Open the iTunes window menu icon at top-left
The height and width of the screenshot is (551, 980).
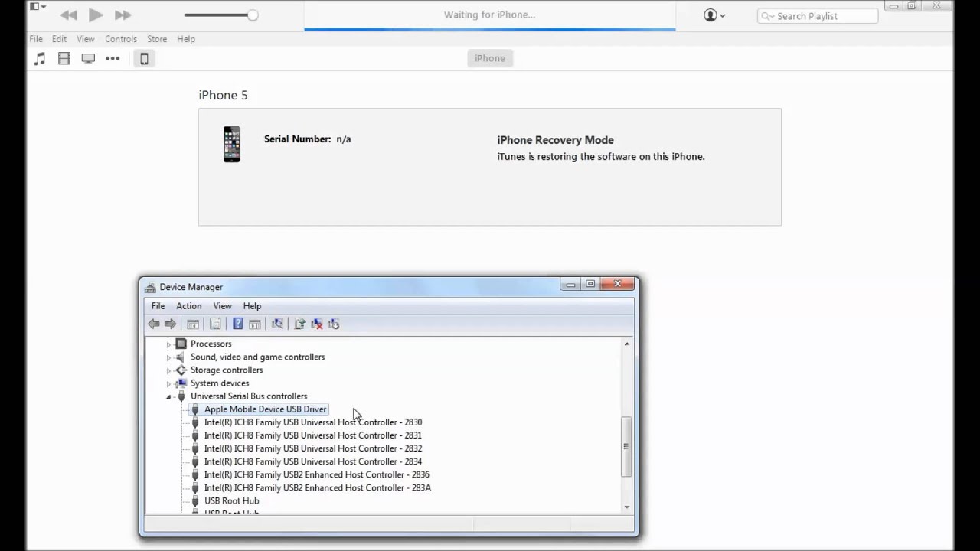click(x=38, y=7)
